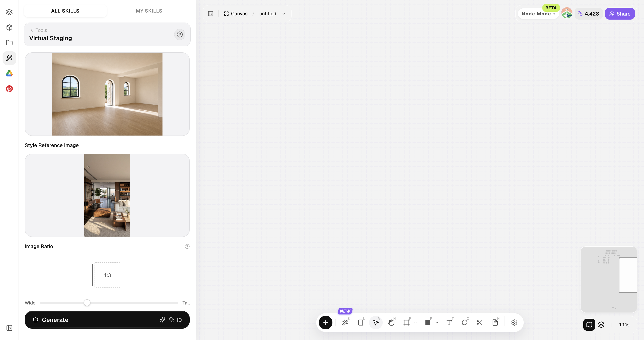Select the note document tool
644x340 pixels.
pos(495,323)
